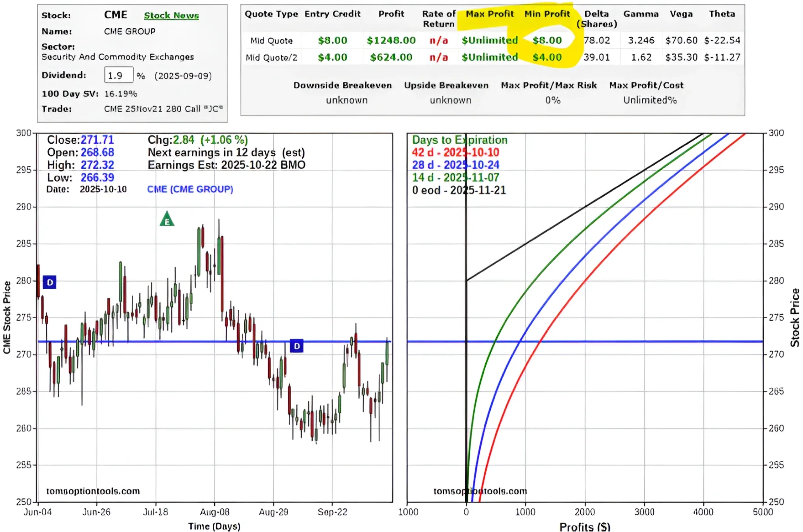Click the Max Profit/Max Risk value '0%'
The image size is (803, 532).
553,100
